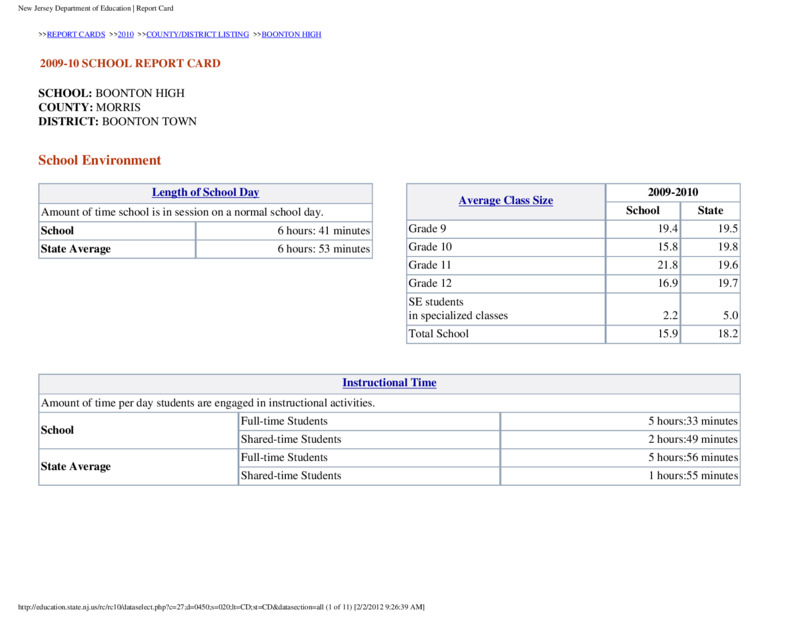Open the COUNTY/DISTRICT LISTING link
800x618 pixels.
pyautogui.click(x=197, y=34)
